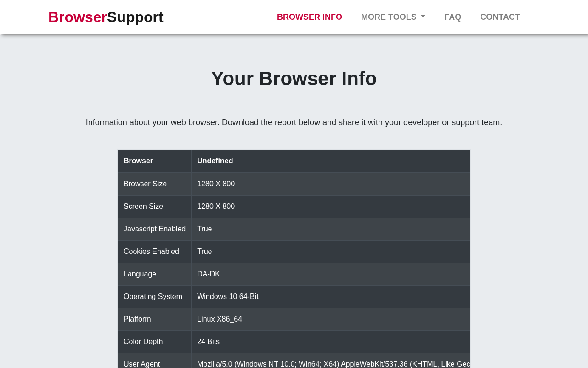Select the Javascript Enabled row label
This screenshot has width=588, height=368.
[154, 229]
